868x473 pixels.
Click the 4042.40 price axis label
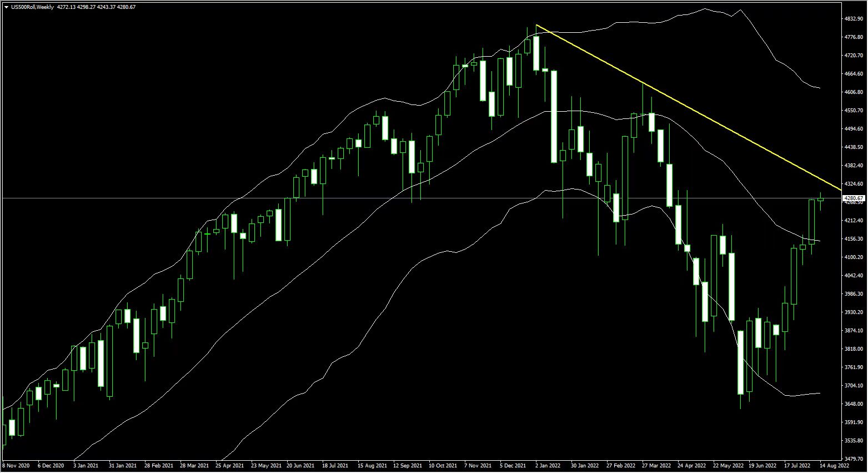[x=852, y=276]
